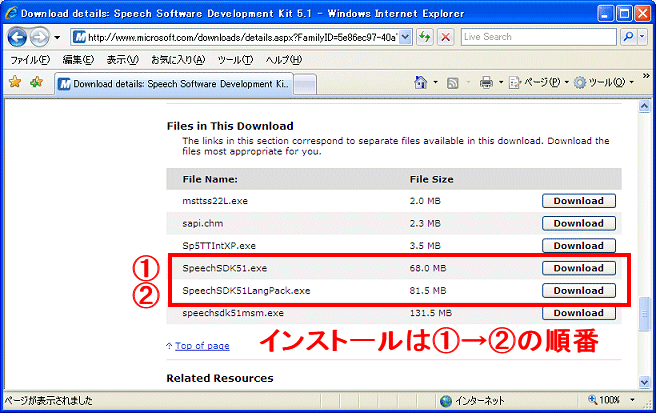The width and height of the screenshot is (656, 413).
Task: Expand the Print dropdown arrow
Action: 500,82
